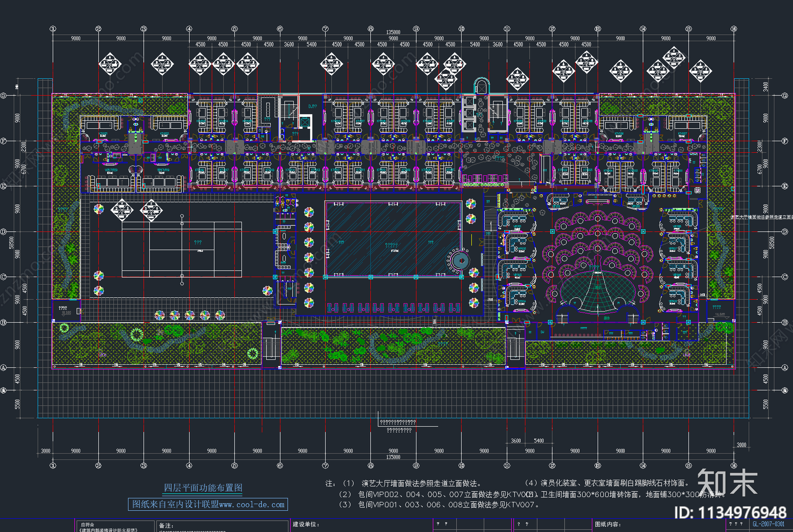793x532 pixels.
Task: Click the arched entrance symbol above the plan
Action: coord(481,86)
